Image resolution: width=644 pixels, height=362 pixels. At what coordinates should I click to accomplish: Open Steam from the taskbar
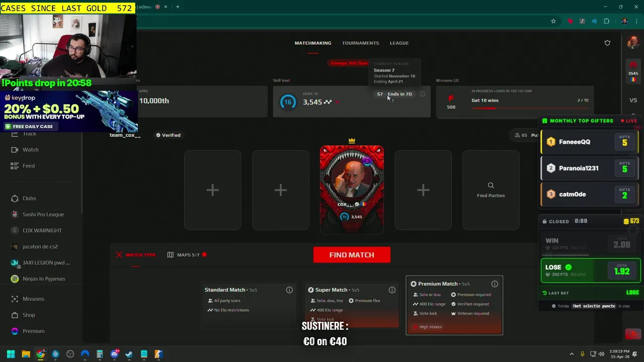(129, 354)
